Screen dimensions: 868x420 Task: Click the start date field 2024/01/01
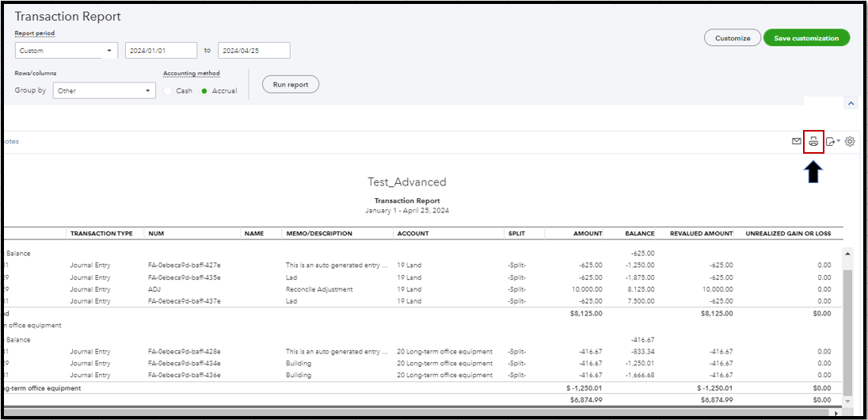161,51
